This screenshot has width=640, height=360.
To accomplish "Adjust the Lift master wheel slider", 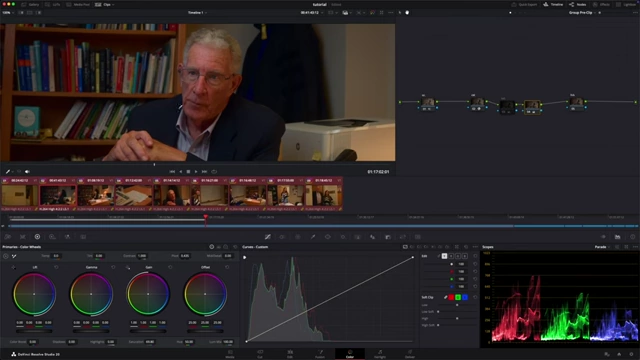I will click(x=34, y=331).
